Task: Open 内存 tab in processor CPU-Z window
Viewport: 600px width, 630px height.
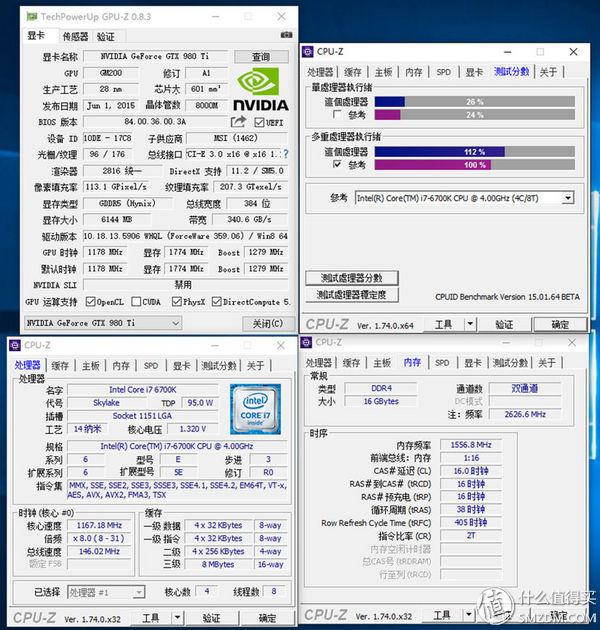Action: coord(121,366)
